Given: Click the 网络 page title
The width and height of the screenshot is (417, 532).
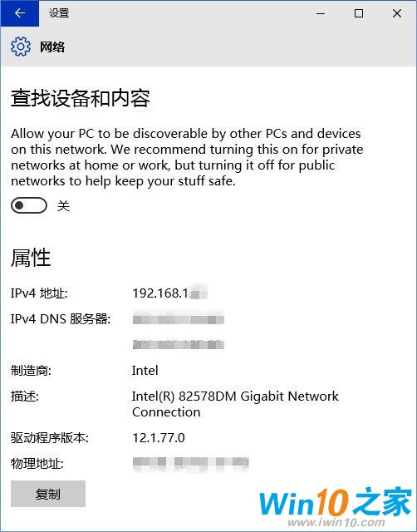Looking at the screenshot, I should [x=52, y=47].
